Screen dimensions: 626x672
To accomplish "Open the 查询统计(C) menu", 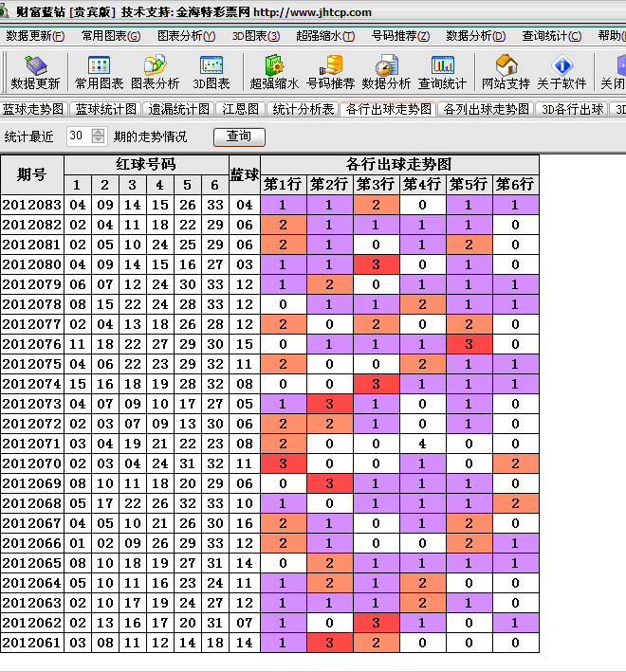I will click(x=551, y=36).
